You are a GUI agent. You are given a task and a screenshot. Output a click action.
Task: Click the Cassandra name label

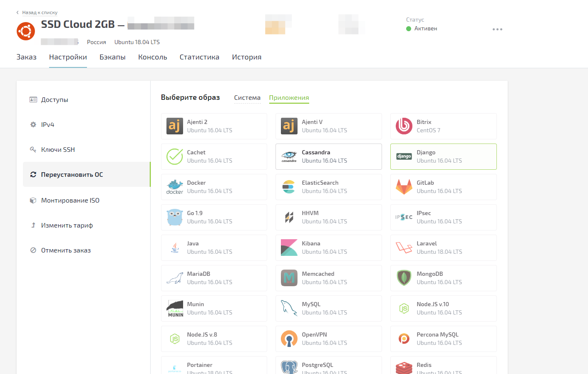coord(316,152)
